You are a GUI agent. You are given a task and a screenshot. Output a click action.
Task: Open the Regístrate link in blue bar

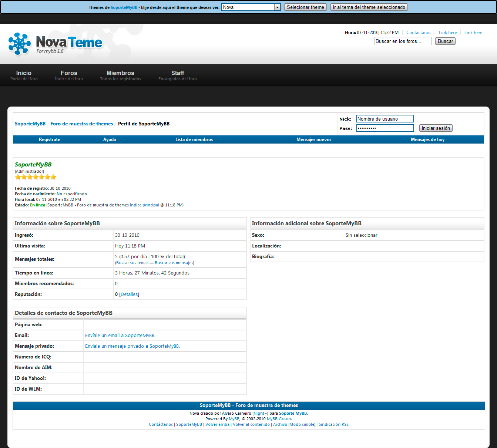50,139
